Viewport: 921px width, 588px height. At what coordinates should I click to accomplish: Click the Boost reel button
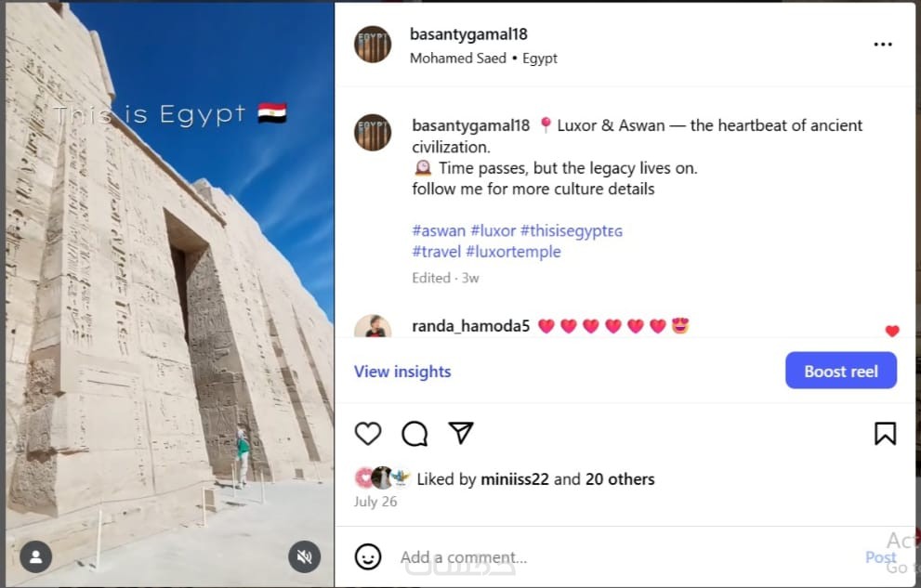coord(840,371)
